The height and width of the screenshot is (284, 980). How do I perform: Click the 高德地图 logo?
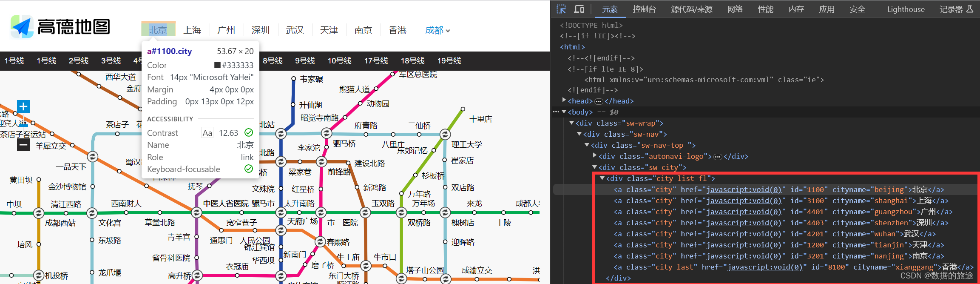point(60,27)
